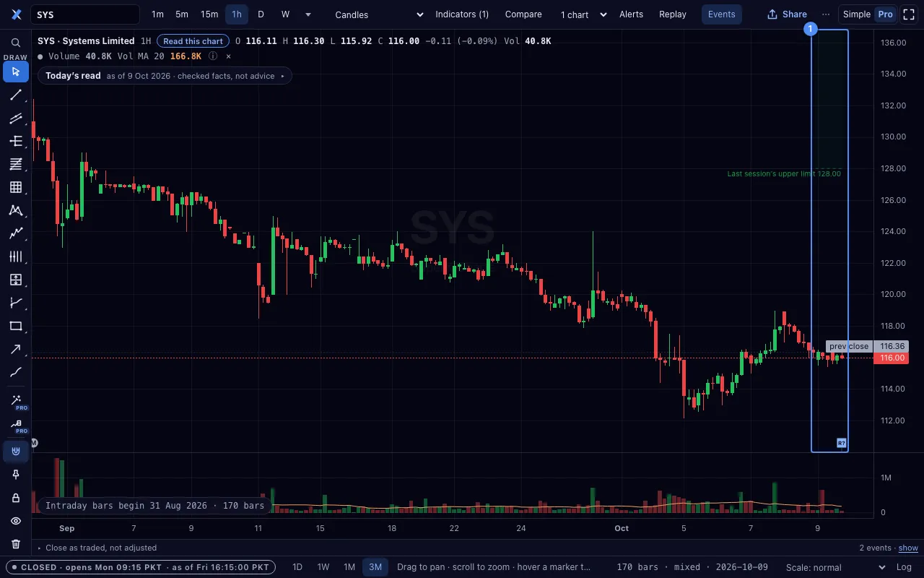This screenshot has height=578, width=924.
Task: Select the 1W range tab
Action: pos(323,567)
